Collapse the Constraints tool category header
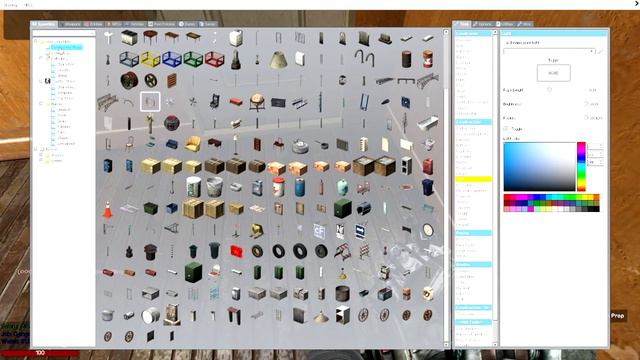This screenshot has height=360, width=640. coord(473,33)
